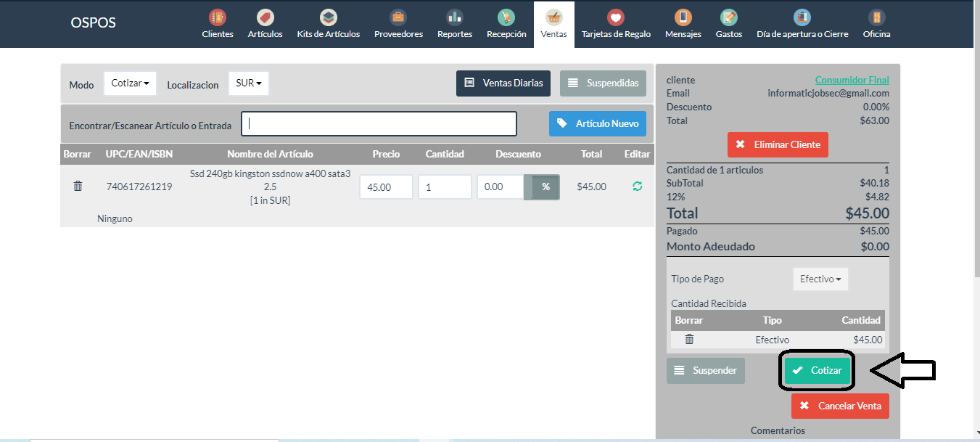Focus the Encontrar/Escanear Artículo search field

(379, 123)
